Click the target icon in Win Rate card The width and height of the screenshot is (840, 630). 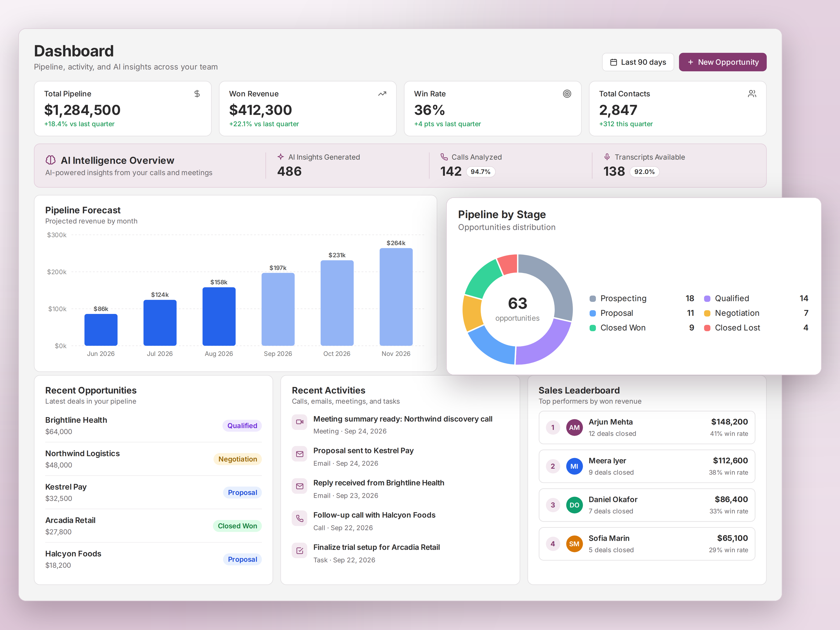point(566,94)
